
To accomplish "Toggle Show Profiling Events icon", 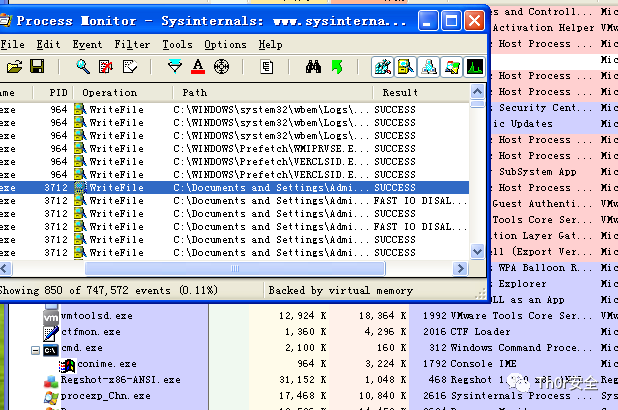I will click(x=475, y=67).
